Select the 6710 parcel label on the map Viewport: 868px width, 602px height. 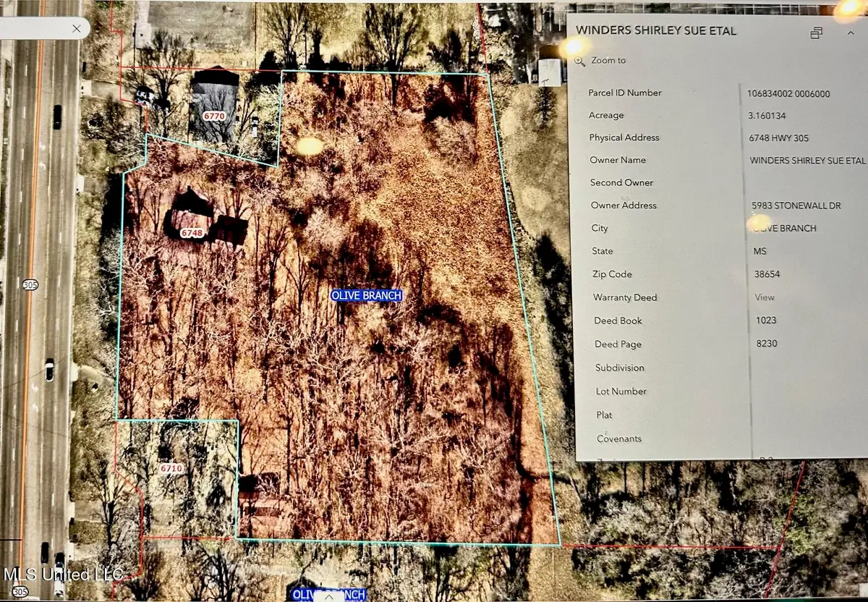point(171,468)
